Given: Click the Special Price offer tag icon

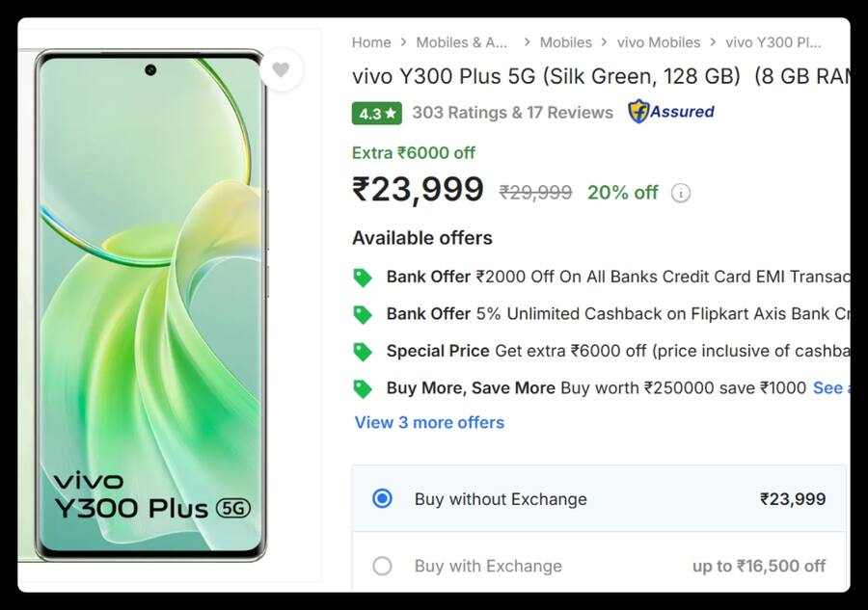Looking at the screenshot, I should (364, 350).
